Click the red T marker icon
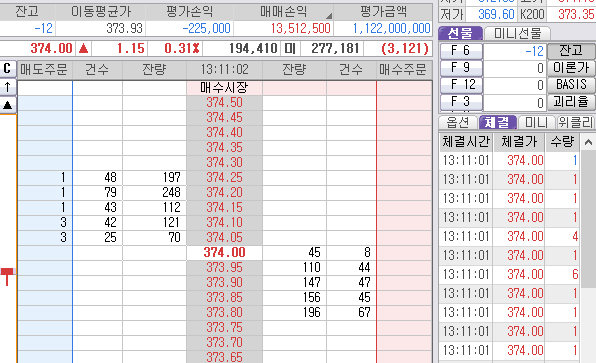This screenshot has height=363, width=596. click(7, 276)
